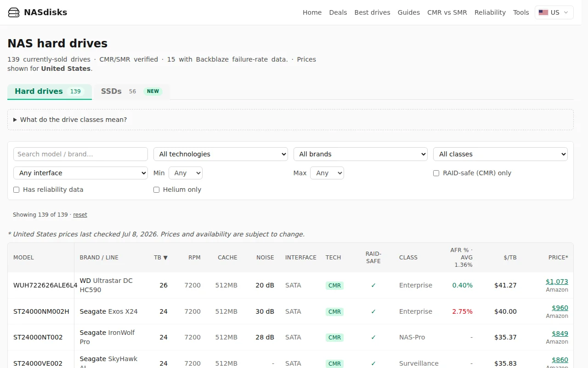Click the NASdisks server logo icon
The height and width of the screenshot is (368, 588).
pyautogui.click(x=14, y=12)
